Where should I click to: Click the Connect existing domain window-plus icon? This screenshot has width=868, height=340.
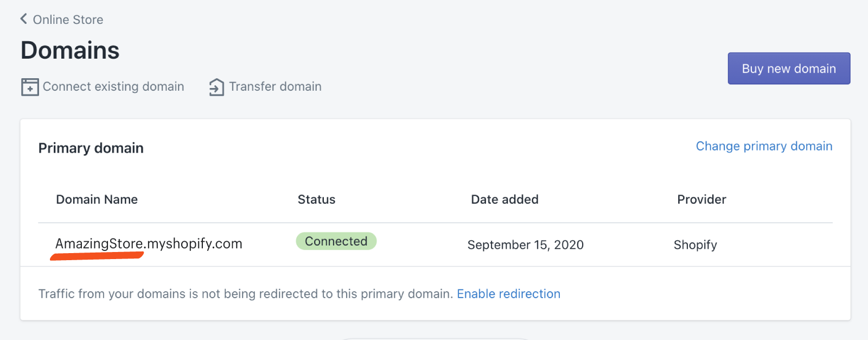[30, 87]
